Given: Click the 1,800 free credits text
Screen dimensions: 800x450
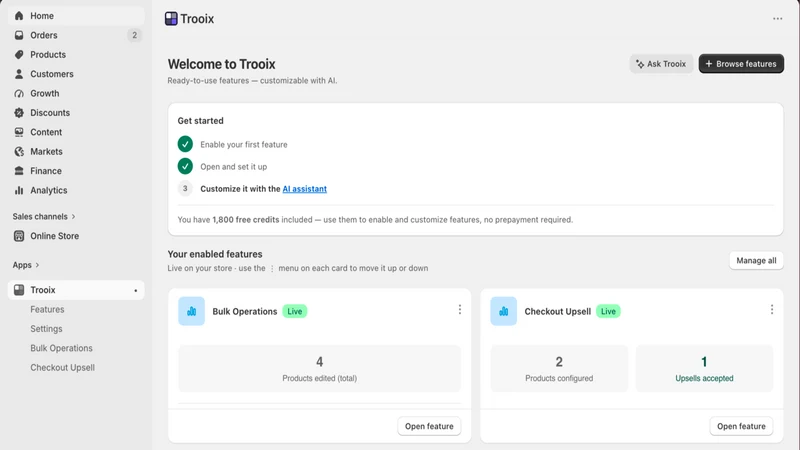Looking at the screenshot, I should [245, 219].
